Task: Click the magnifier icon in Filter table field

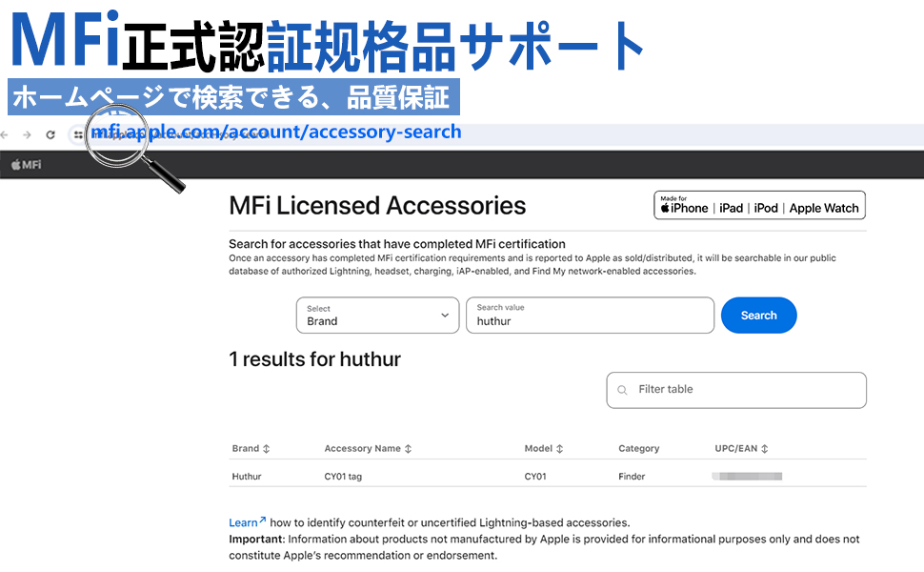Action: pos(624,390)
